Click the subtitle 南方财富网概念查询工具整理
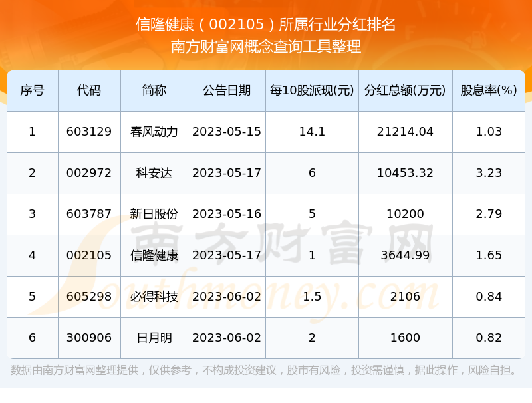The image size is (532, 403). point(265,47)
